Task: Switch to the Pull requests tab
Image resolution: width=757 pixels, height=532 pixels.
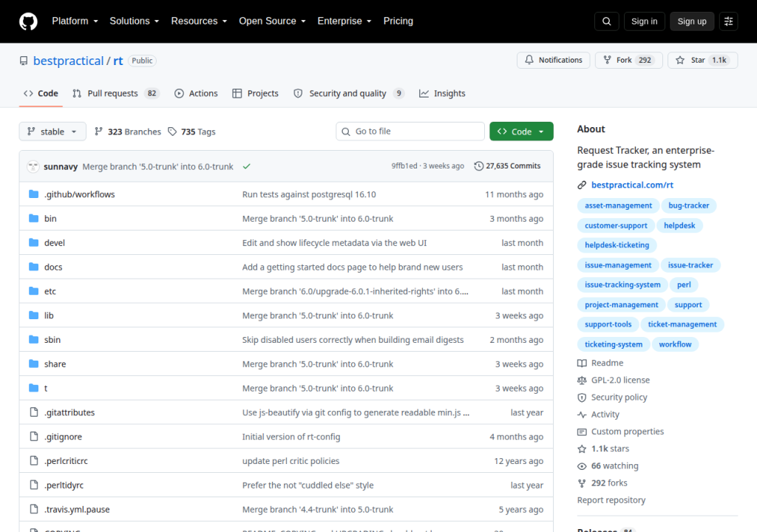Action: pos(115,94)
